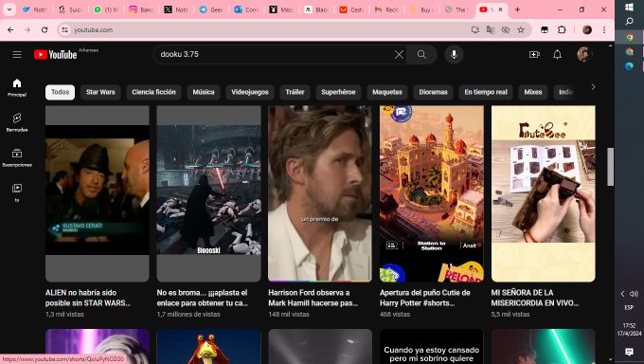
Task: Open the notifications bell
Action: click(557, 54)
